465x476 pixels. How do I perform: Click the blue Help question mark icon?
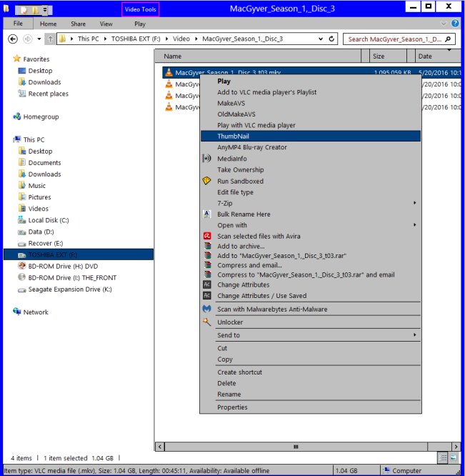[455, 23]
